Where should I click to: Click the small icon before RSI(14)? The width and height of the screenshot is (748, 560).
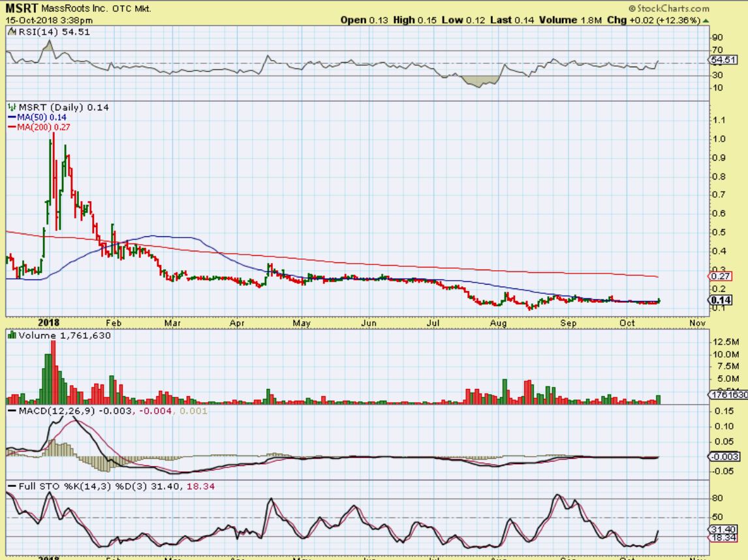point(12,32)
